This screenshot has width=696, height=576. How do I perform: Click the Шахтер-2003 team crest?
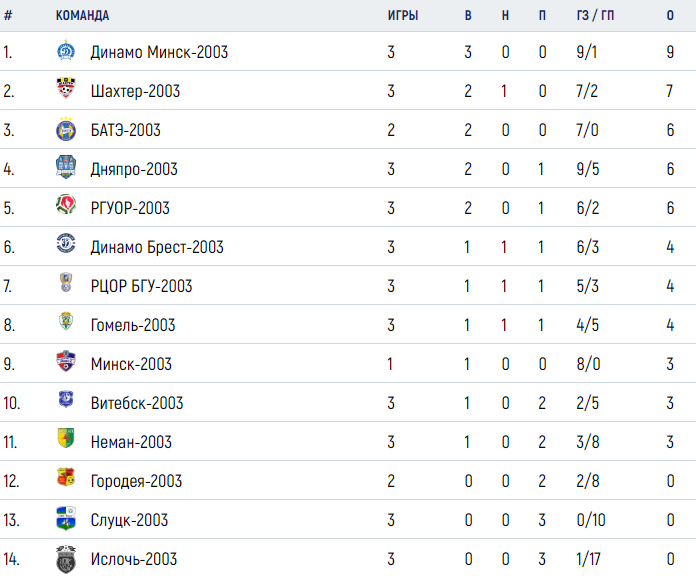coord(66,88)
